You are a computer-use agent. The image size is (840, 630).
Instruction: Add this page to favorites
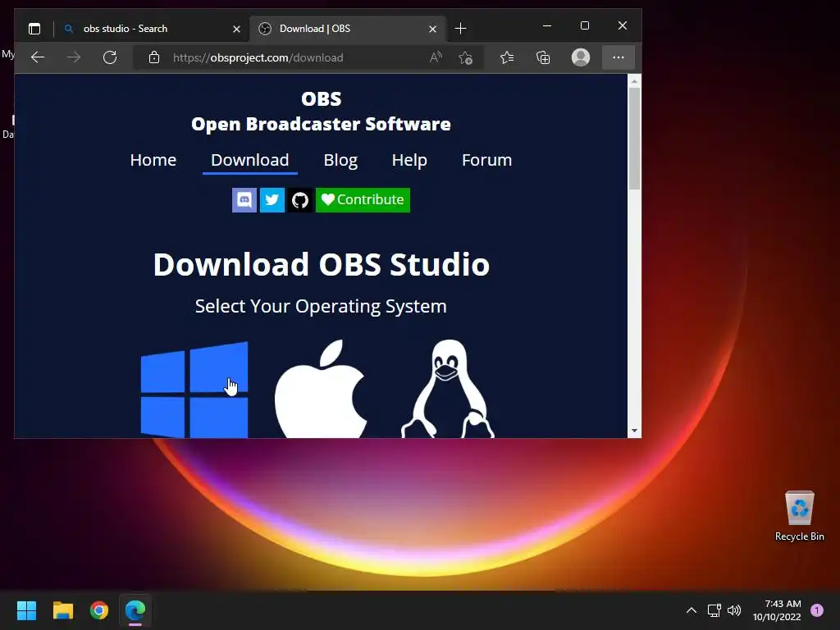(466, 57)
